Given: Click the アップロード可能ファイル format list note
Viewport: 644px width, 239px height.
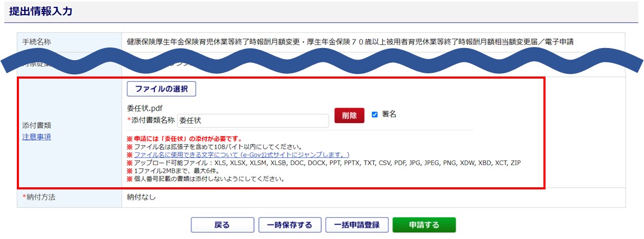Looking at the screenshot, I should pos(326,162).
